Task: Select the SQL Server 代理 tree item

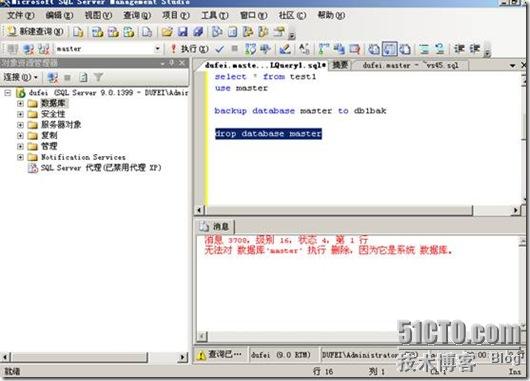Action: [x=95, y=168]
